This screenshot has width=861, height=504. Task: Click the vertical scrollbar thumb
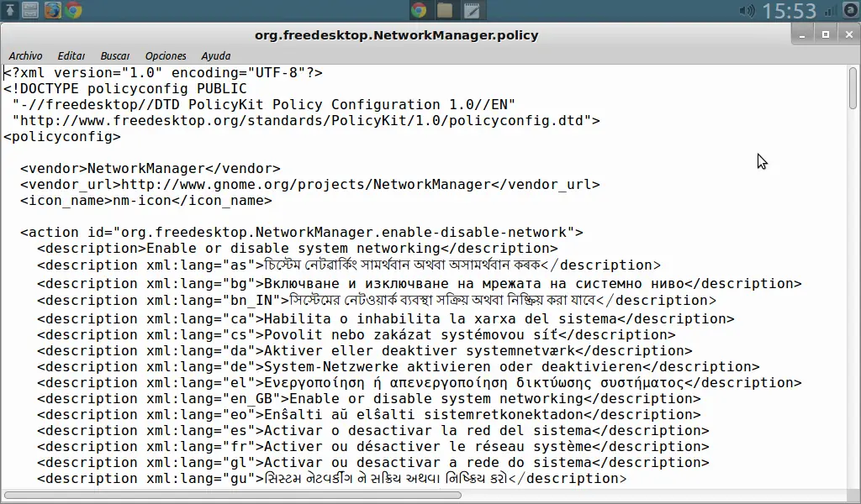(x=853, y=87)
